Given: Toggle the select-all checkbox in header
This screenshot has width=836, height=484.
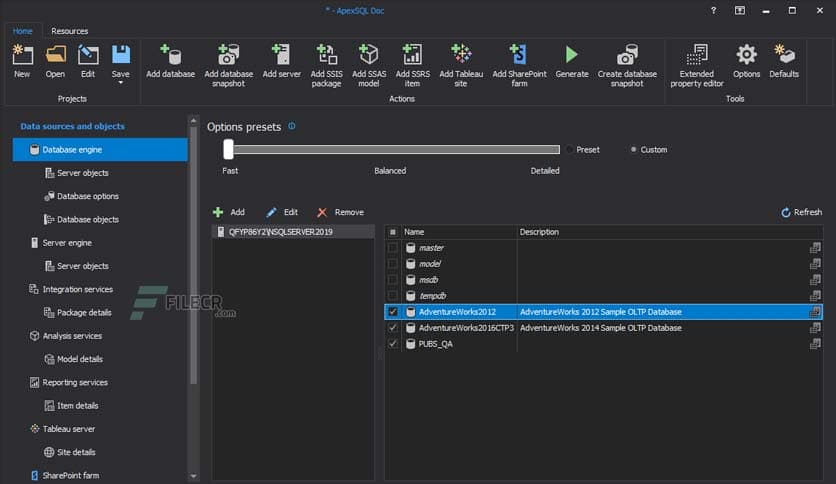Looking at the screenshot, I should point(393,232).
